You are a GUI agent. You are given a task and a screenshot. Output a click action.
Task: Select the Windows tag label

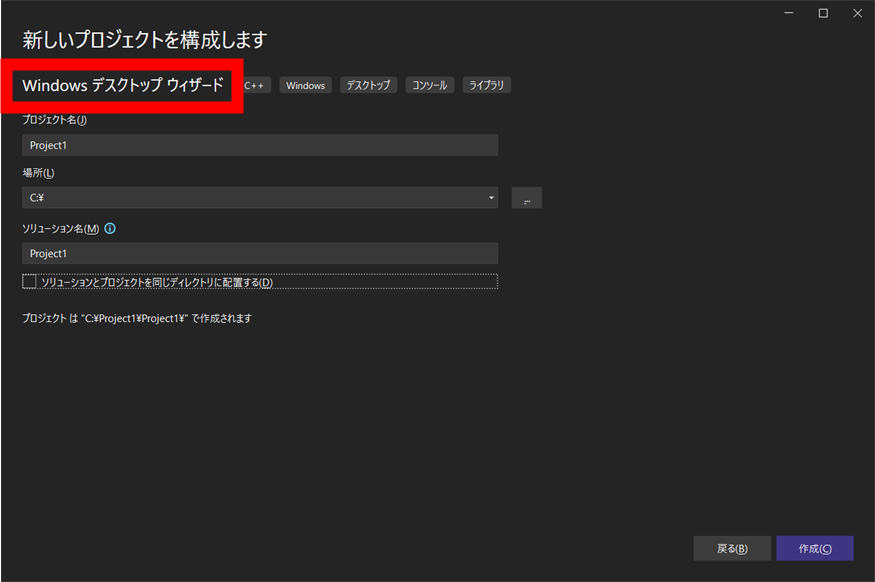[x=305, y=86]
